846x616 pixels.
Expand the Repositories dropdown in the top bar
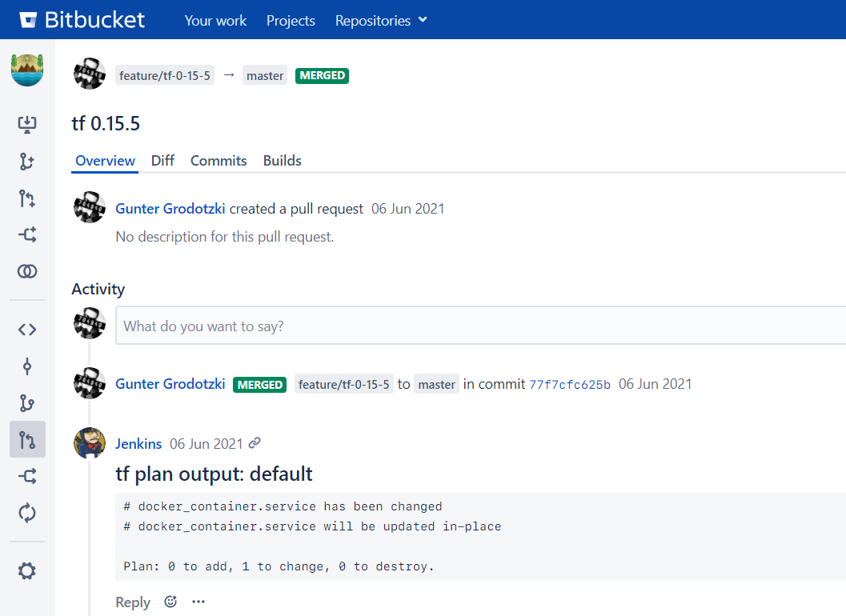coord(380,21)
